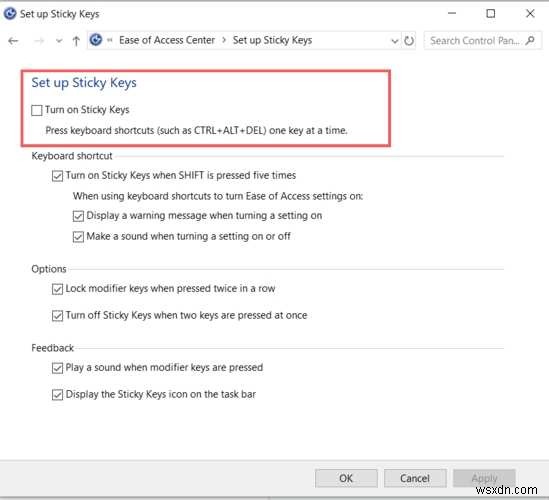Viewport: 549px width, 500px height.
Task: Open Ease of Access Center breadcrumb
Action: pyautogui.click(x=167, y=40)
